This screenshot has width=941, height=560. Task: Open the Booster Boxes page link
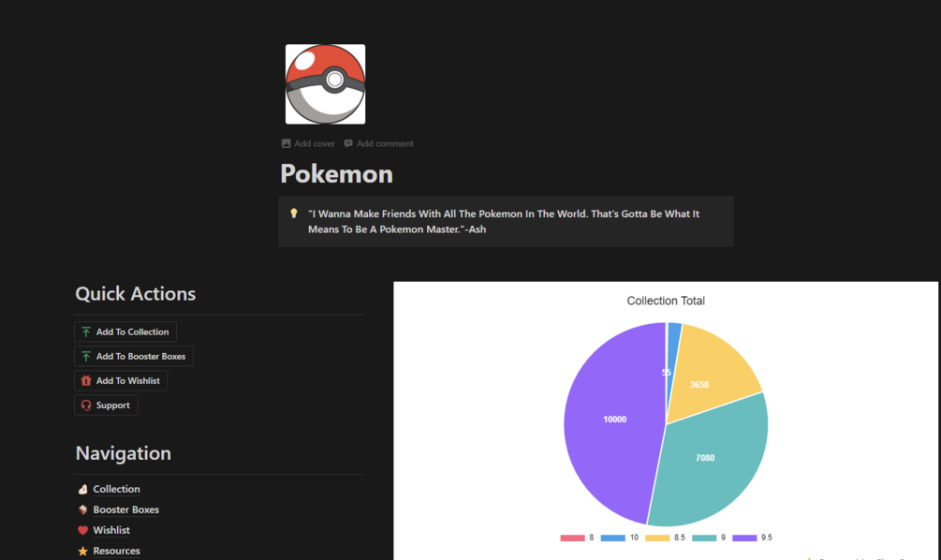point(126,509)
